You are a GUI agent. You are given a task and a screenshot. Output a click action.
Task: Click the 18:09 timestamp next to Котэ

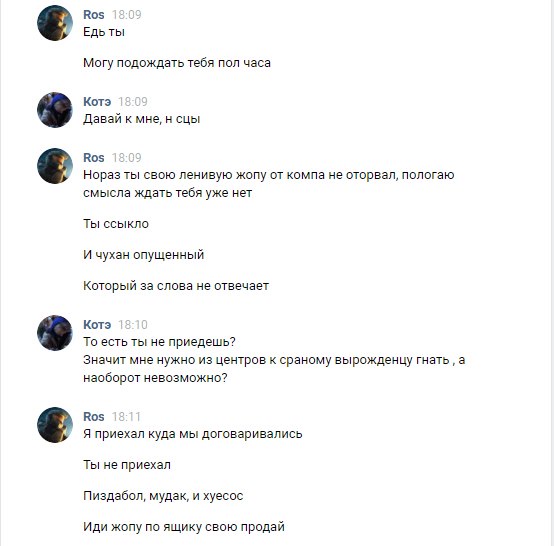[x=133, y=102]
